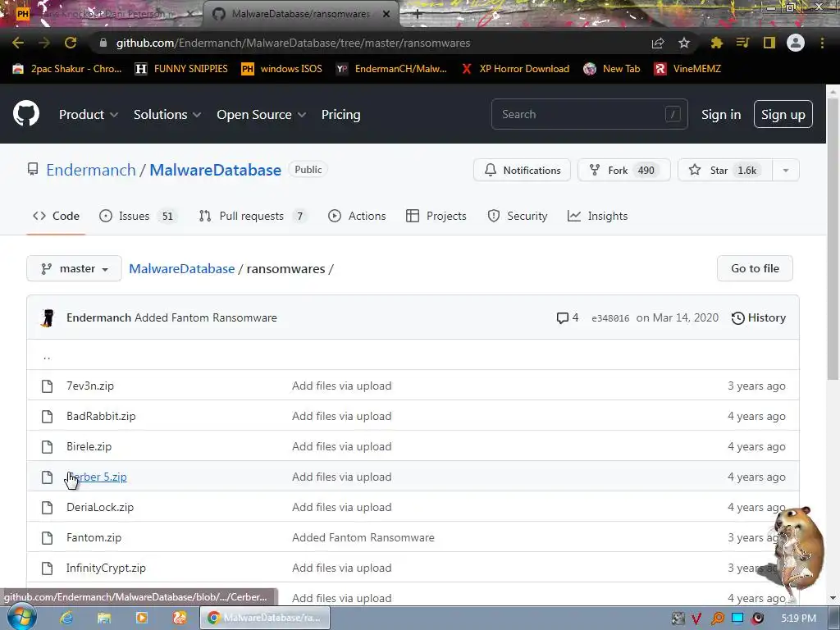
Task: Switch to the Security tab
Action: (518, 216)
